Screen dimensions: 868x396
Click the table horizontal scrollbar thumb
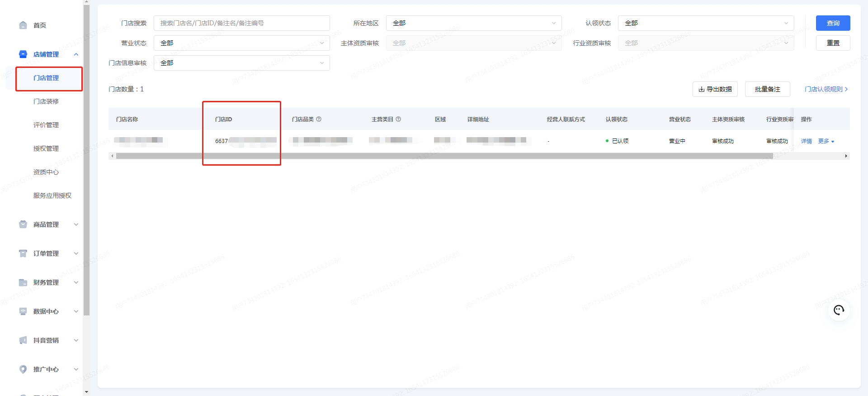click(444, 156)
